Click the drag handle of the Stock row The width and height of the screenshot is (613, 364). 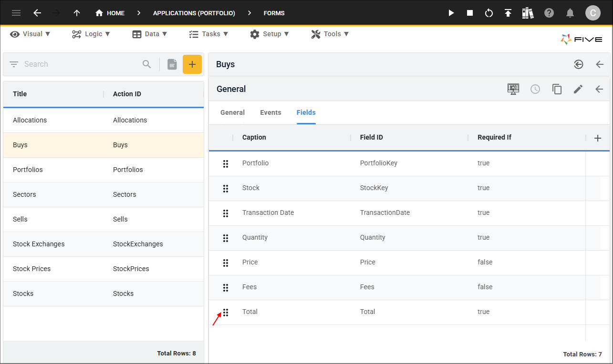pos(226,189)
